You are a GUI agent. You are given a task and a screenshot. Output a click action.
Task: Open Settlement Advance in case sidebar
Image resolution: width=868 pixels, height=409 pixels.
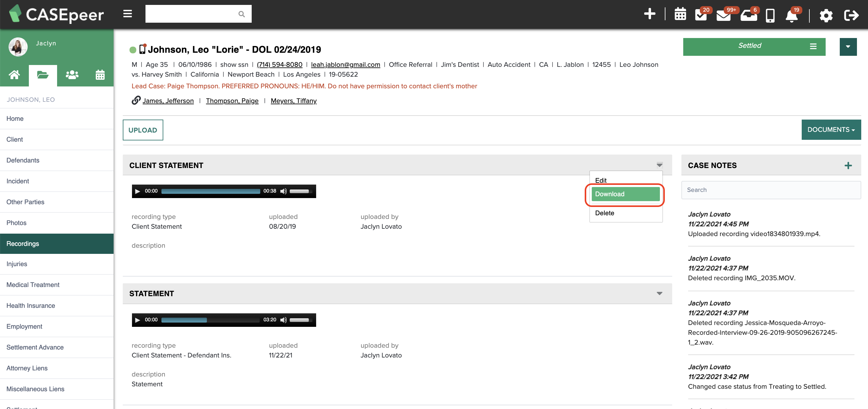[56, 347]
